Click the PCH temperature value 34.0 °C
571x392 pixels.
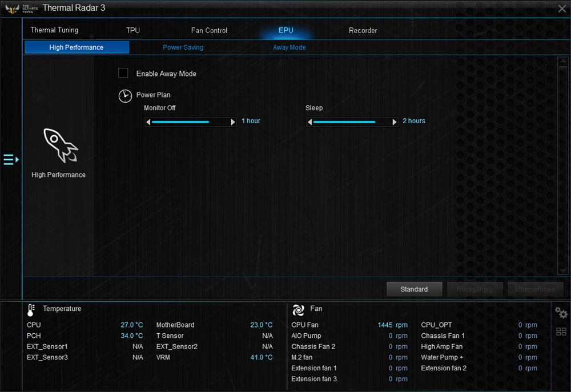click(132, 336)
